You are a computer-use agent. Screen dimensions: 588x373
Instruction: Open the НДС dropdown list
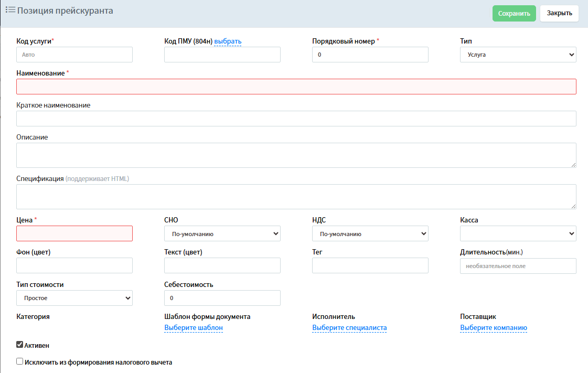(370, 233)
